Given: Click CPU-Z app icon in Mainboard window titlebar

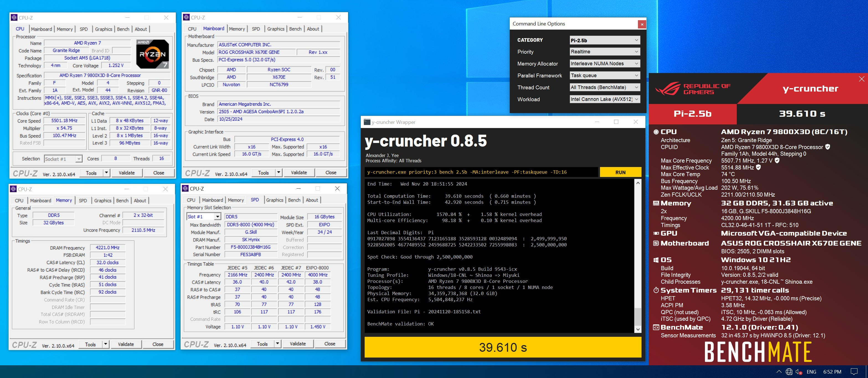Looking at the screenshot, I should 186,17.
